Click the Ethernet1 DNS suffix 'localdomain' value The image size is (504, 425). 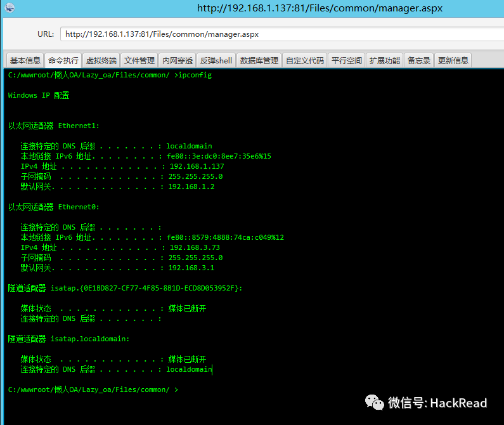pyautogui.click(x=189, y=146)
